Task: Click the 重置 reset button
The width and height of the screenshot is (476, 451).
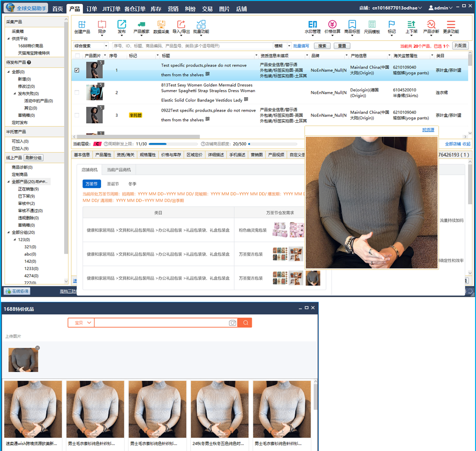Action: click(341, 46)
